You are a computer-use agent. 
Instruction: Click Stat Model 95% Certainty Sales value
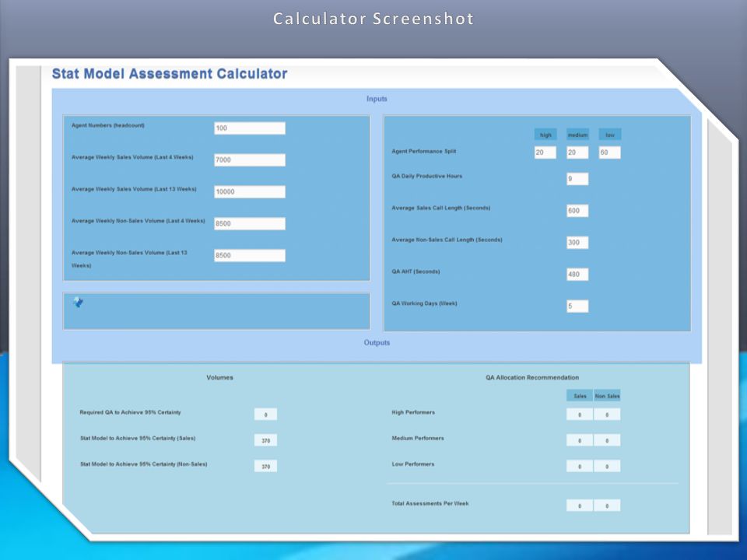[x=266, y=440]
